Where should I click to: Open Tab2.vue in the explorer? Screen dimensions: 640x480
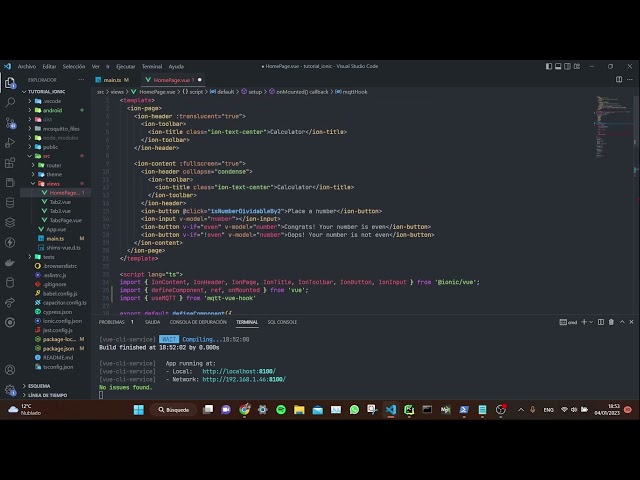click(x=60, y=202)
